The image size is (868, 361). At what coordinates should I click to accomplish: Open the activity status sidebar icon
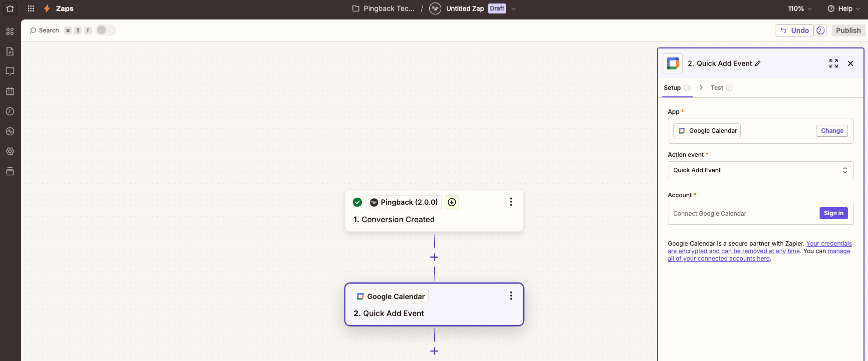pos(10,131)
